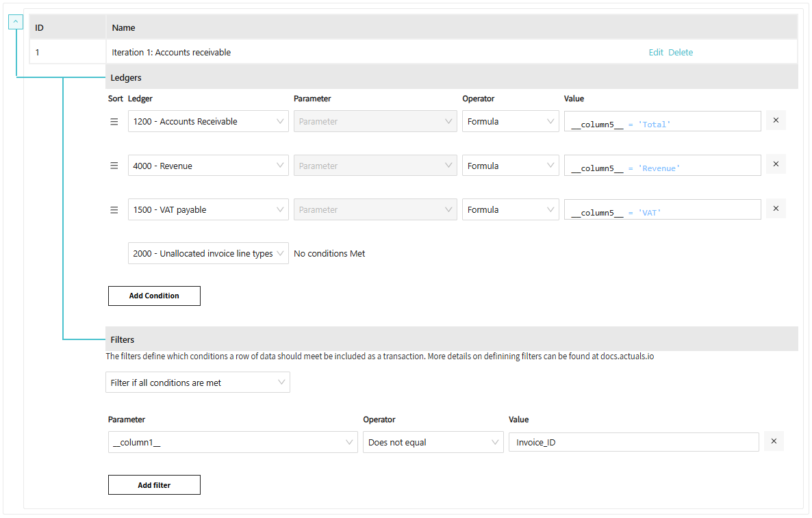
Task: Collapse the iteration row with top-left chevron
Action: click(x=16, y=22)
